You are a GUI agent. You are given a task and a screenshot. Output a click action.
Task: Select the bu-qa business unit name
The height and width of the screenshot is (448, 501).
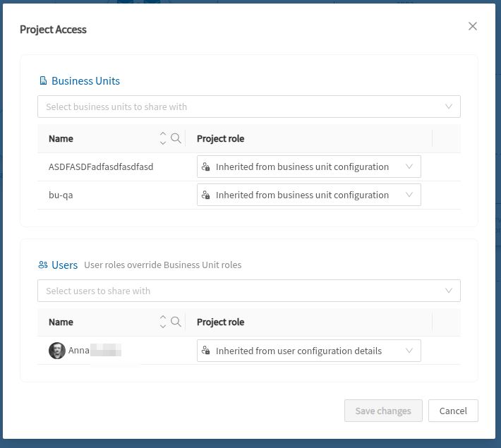61,195
